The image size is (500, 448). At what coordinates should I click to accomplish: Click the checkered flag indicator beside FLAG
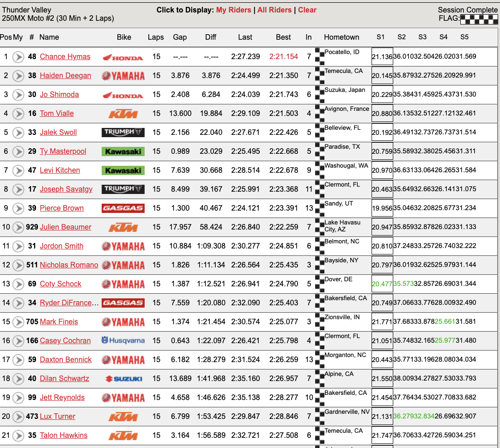coord(480,19)
